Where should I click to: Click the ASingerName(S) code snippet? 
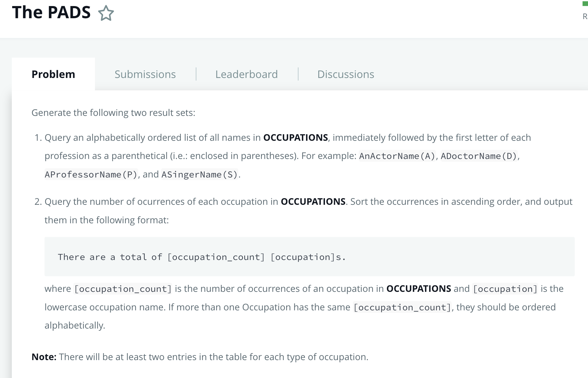199,174
